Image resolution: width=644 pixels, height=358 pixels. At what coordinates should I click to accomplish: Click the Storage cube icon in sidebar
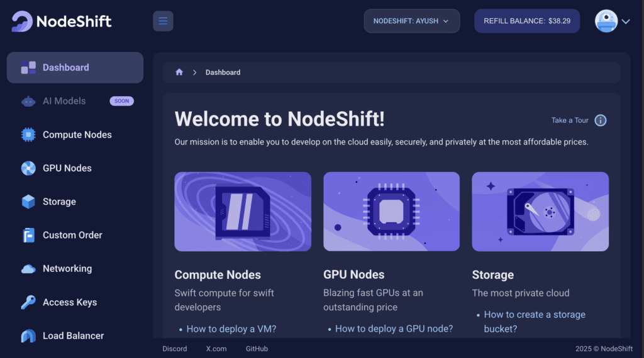tap(28, 202)
